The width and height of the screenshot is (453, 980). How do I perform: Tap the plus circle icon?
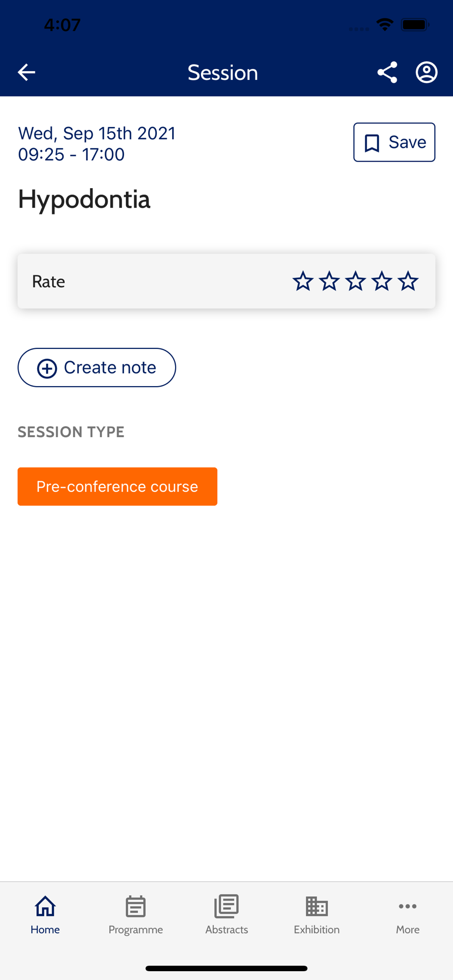tap(47, 368)
